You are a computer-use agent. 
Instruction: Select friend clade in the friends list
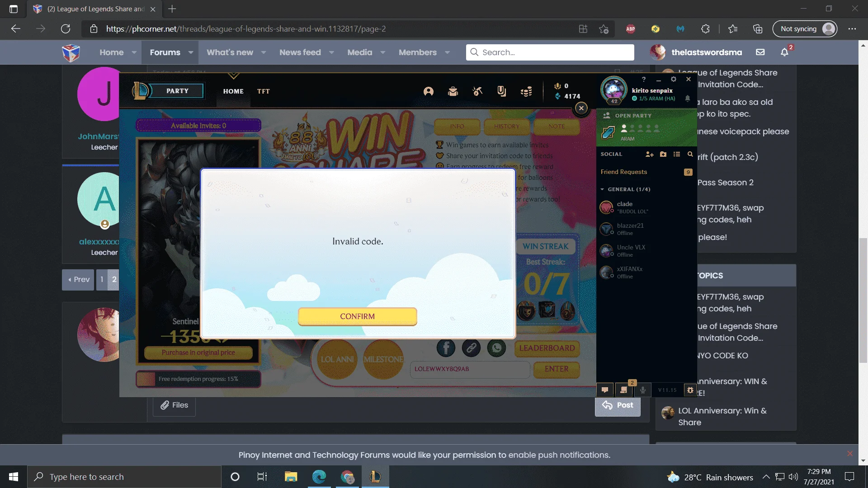646,207
